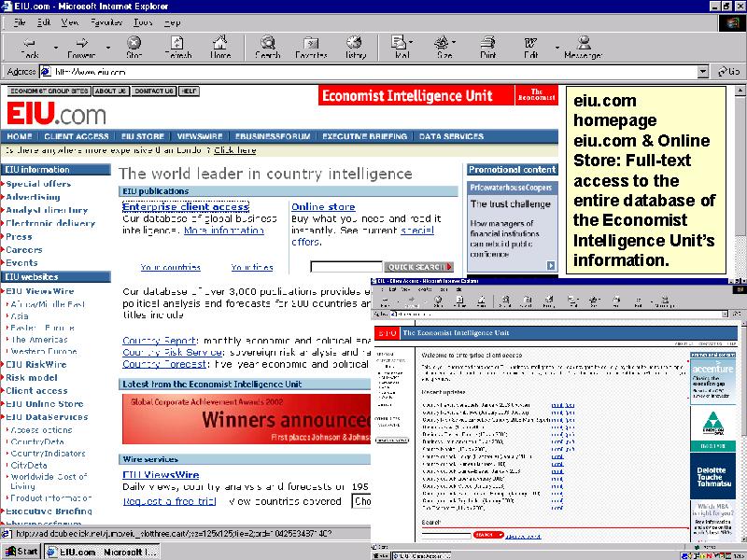Click the text Size toolbar icon

(x=443, y=48)
